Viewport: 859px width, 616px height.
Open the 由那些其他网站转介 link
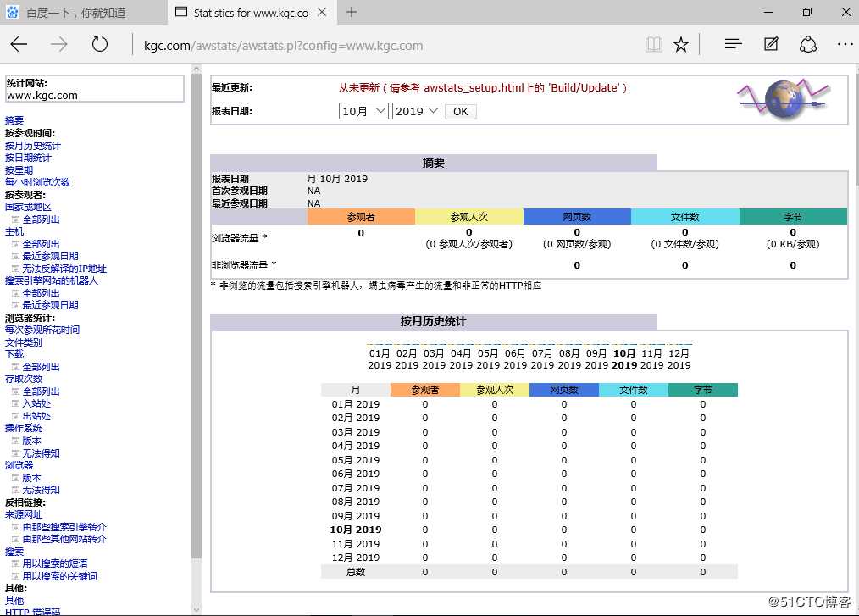[x=64, y=539]
